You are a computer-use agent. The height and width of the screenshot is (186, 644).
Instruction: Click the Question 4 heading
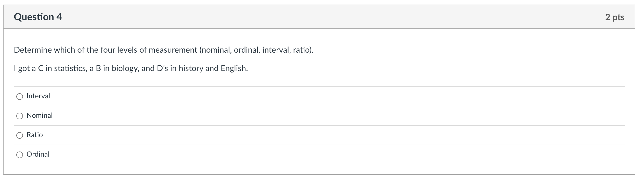click(x=38, y=17)
